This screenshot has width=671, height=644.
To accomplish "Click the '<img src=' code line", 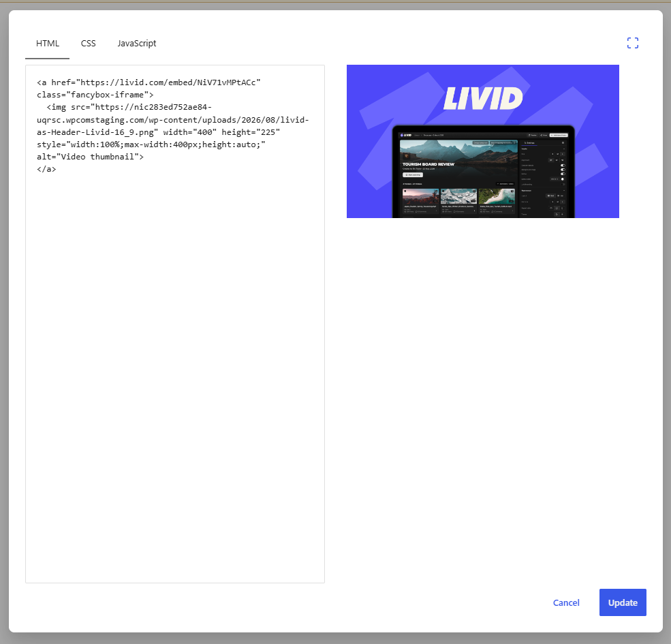I will point(129,107).
